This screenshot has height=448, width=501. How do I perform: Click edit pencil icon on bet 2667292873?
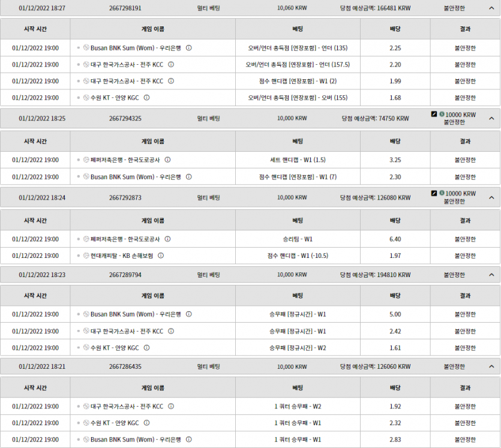click(x=434, y=193)
